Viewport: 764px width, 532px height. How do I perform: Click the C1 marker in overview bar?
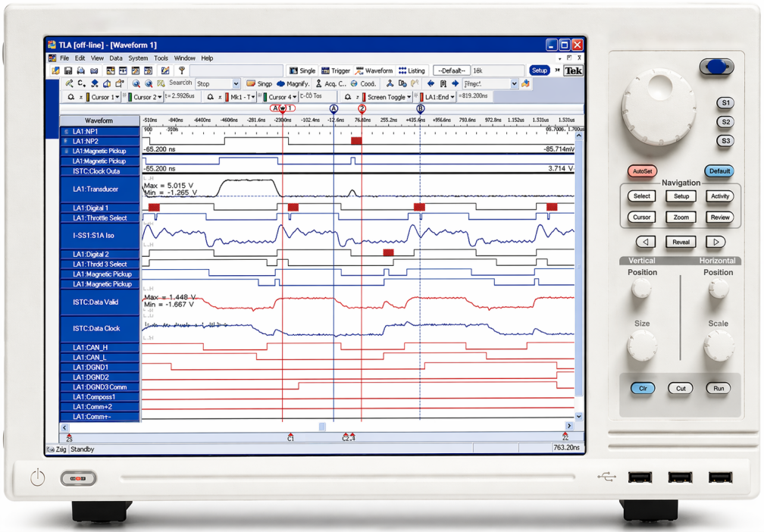290,437
